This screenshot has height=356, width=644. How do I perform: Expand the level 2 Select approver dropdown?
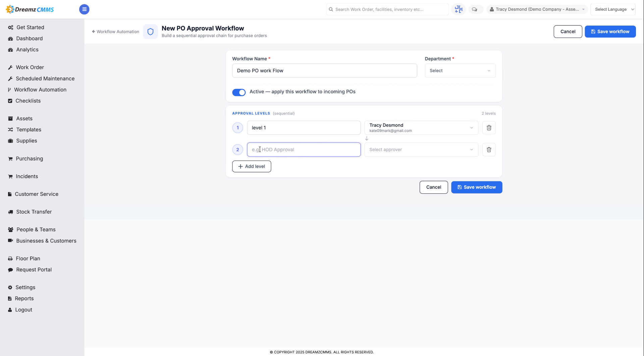tap(421, 149)
